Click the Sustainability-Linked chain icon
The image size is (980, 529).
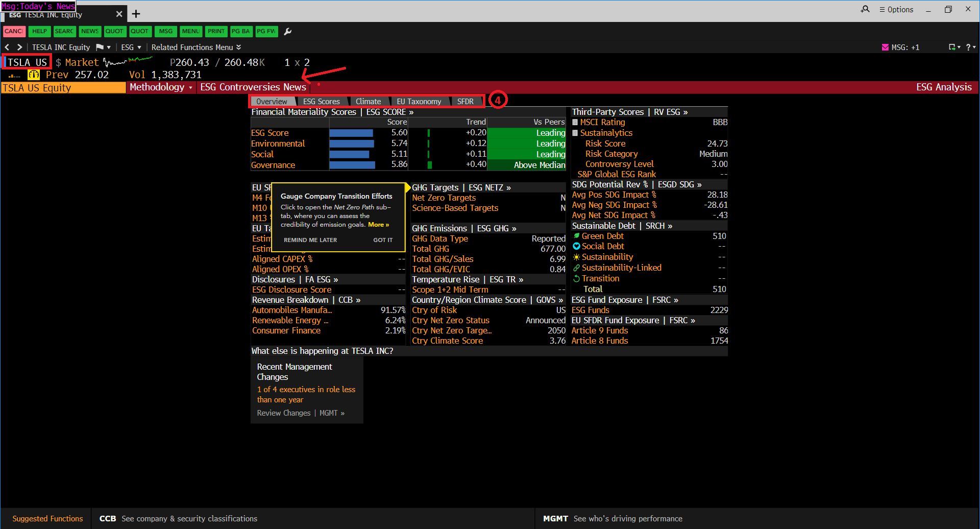point(577,268)
